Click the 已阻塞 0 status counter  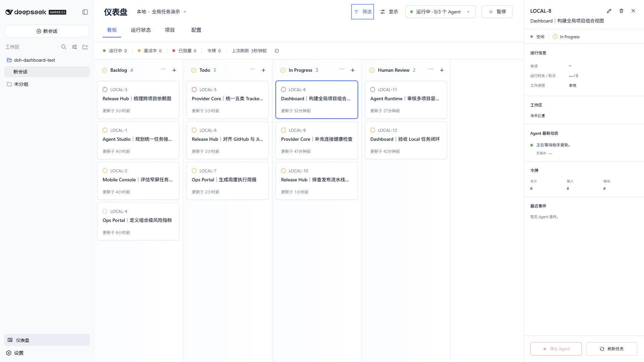pos(184,51)
